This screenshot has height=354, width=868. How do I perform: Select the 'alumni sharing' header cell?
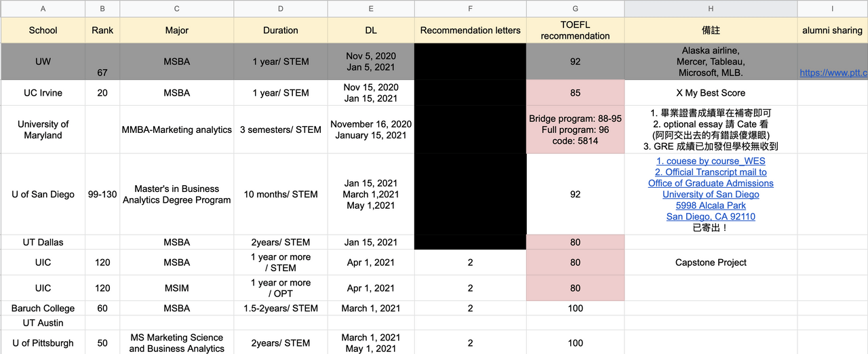point(832,31)
